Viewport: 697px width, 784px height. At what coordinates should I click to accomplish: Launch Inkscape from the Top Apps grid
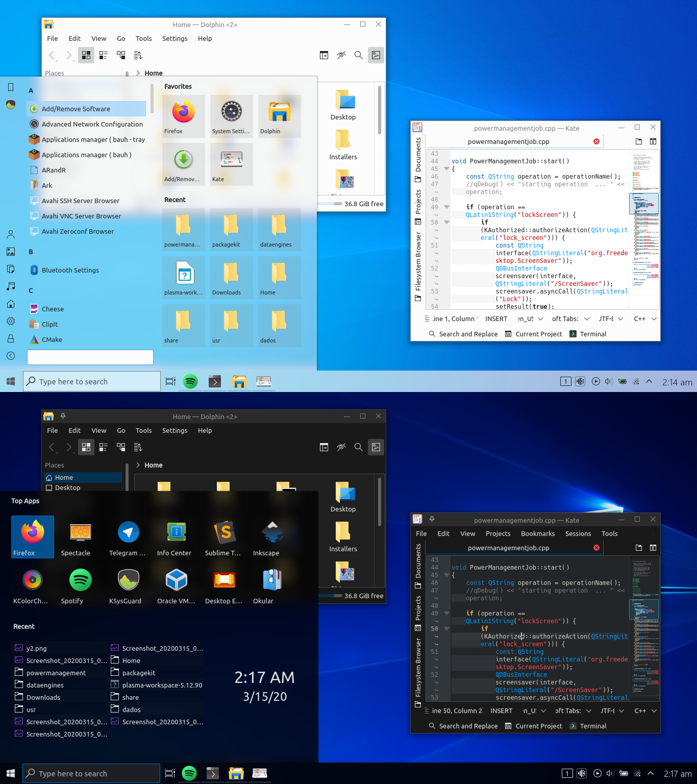272,536
